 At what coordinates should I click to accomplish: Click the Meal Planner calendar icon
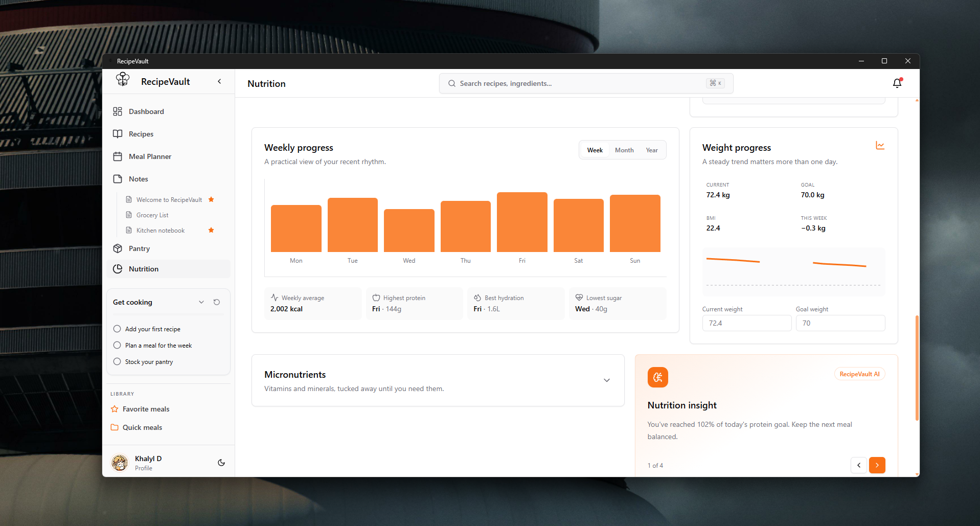click(x=118, y=156)
